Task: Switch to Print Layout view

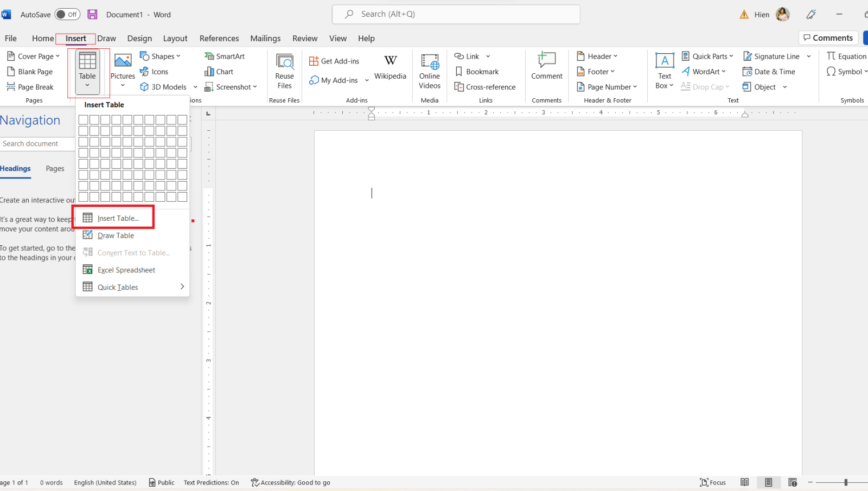Action: [x=769, y=482]
